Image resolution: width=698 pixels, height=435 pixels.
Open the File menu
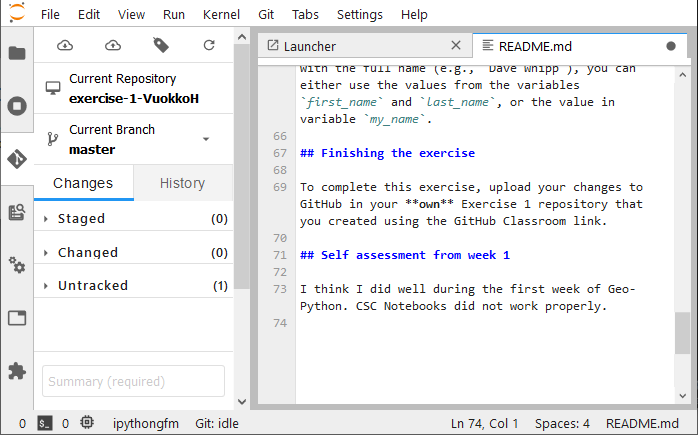(50, 15)
